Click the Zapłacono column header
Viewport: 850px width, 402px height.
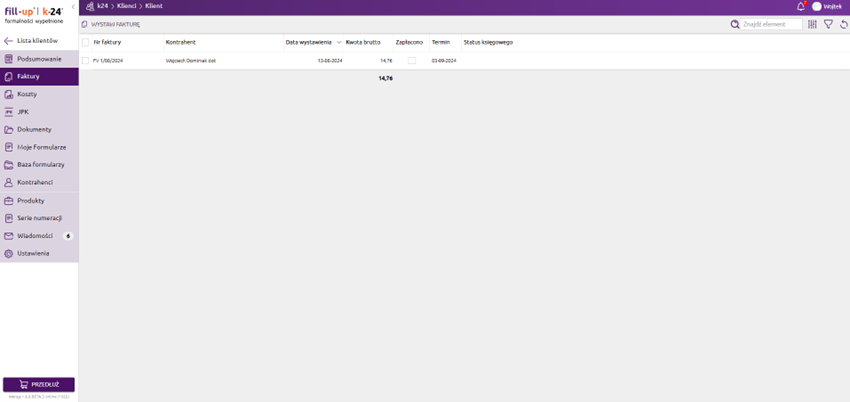pos(409,42)
